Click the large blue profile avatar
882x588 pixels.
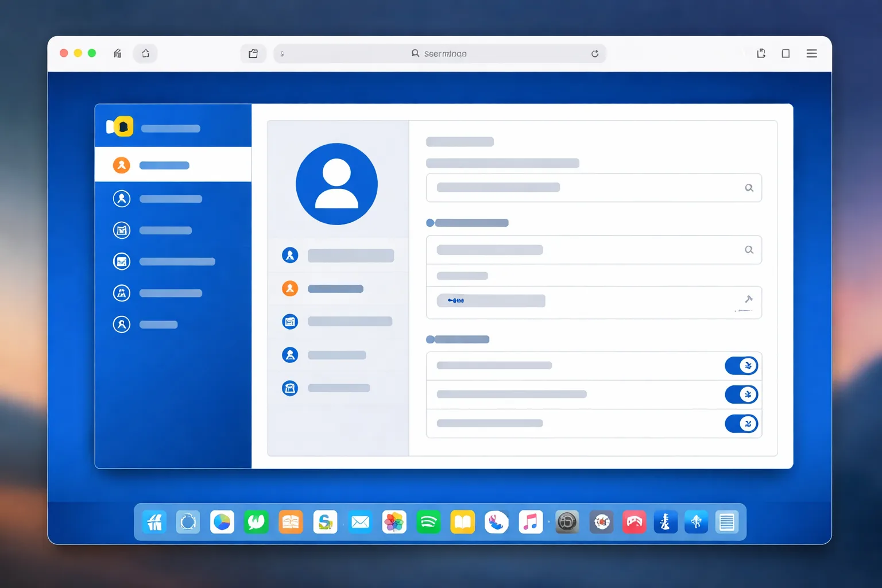(x=336, y=184)
